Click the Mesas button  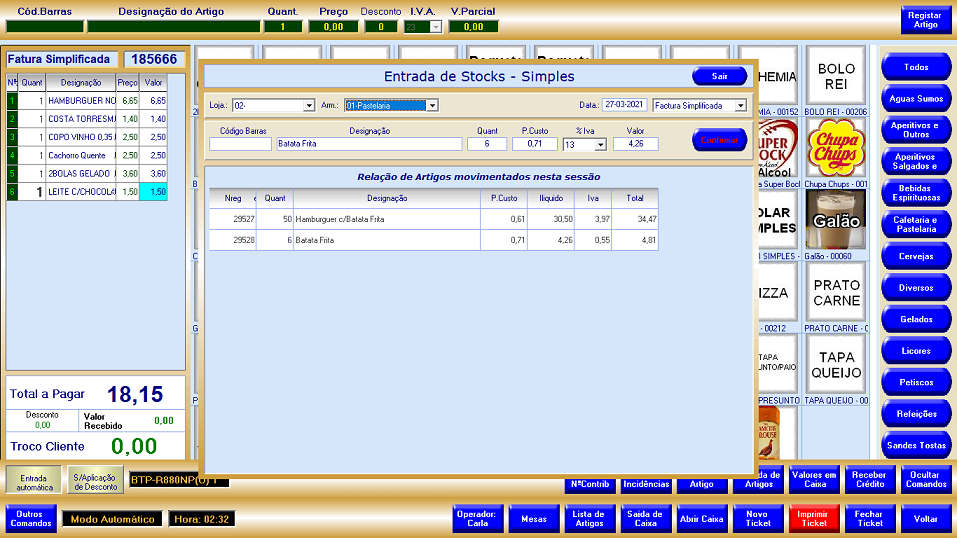pos(533,520)
